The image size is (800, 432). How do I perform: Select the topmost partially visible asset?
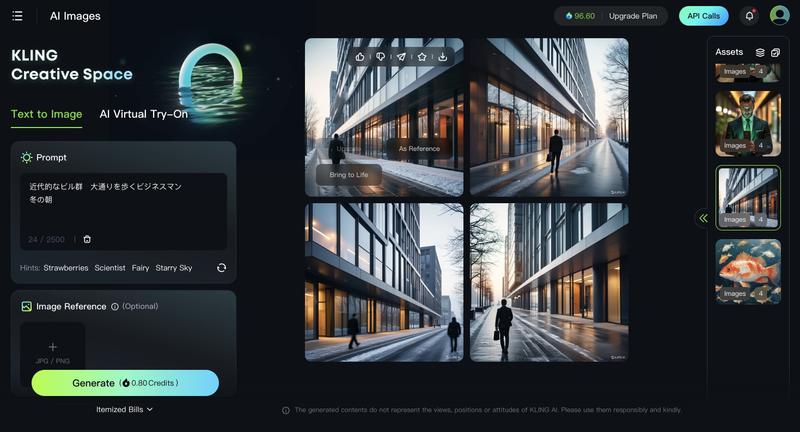click(748, 73)
